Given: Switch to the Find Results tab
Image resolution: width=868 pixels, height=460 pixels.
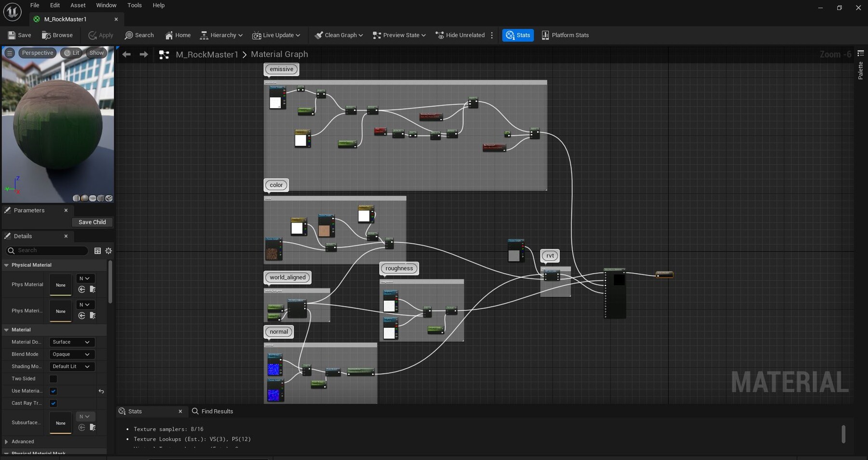Looking at the screenshot, I should pyautogui.click(x=213, y=412).
